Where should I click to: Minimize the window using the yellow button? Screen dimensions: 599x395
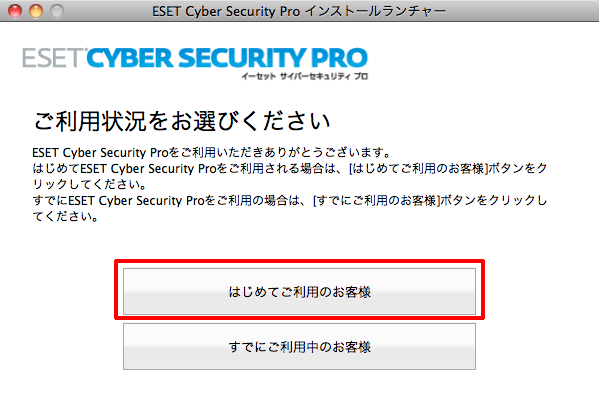point(36,11)
